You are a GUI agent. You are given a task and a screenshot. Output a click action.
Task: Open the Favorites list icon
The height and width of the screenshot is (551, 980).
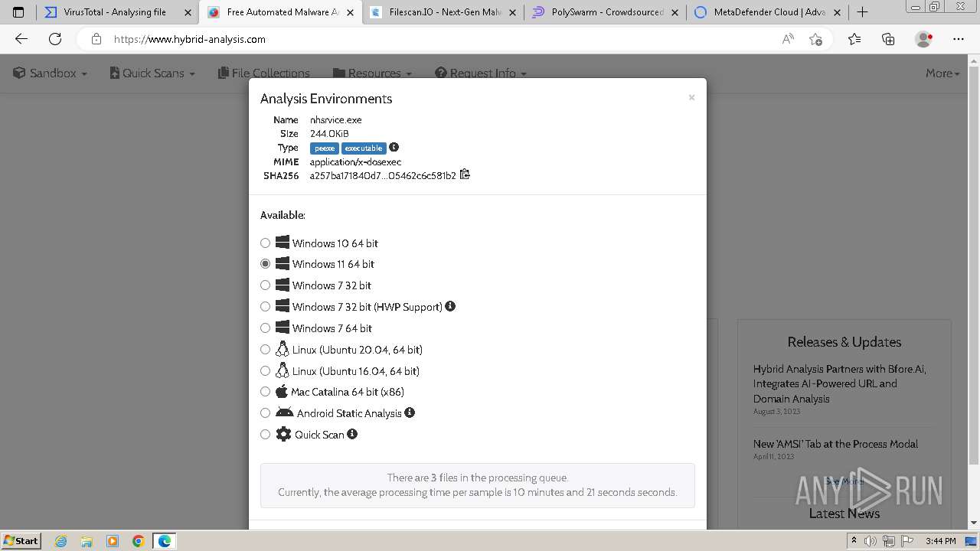(854, 39)
